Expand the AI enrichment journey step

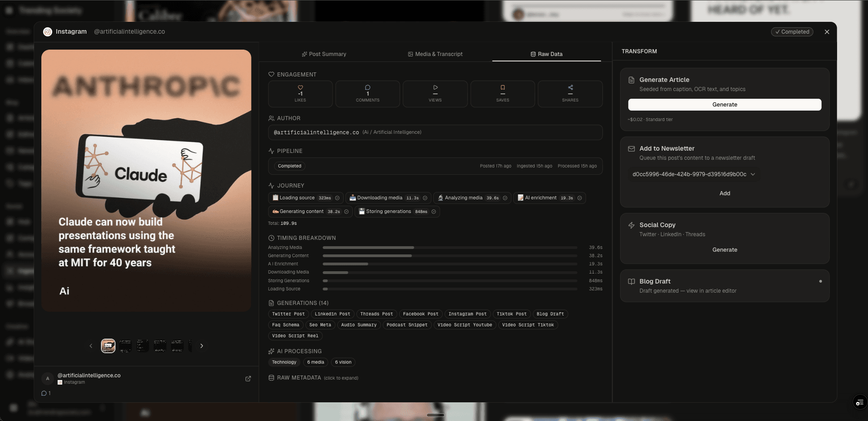pos(579,198)
